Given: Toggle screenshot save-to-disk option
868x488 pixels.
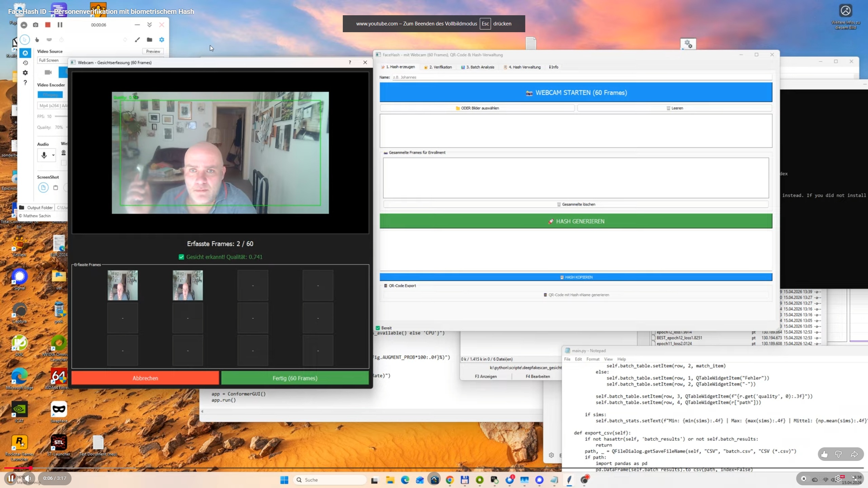Looking at the screenshot, I should [43, 187].
